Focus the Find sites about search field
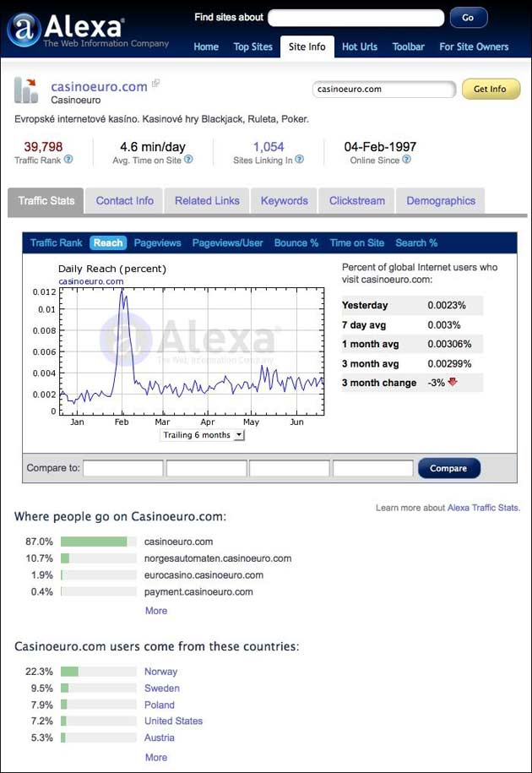This screenshot has width=532, height=773. (356, 19)
